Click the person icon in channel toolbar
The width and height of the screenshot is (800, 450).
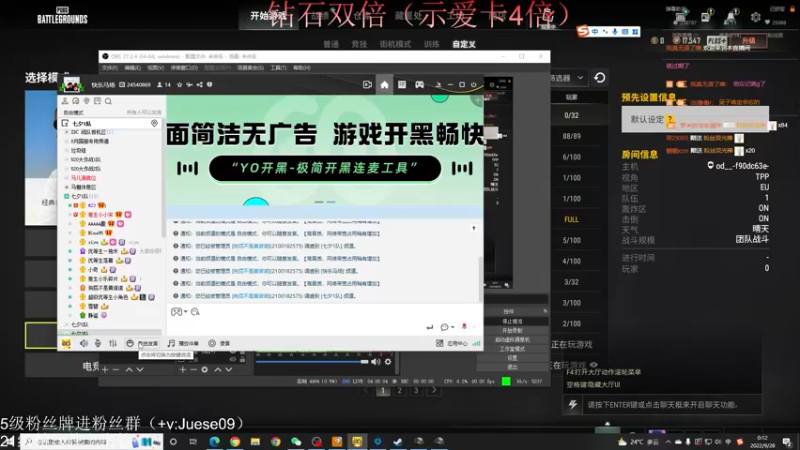click(65, 101)
